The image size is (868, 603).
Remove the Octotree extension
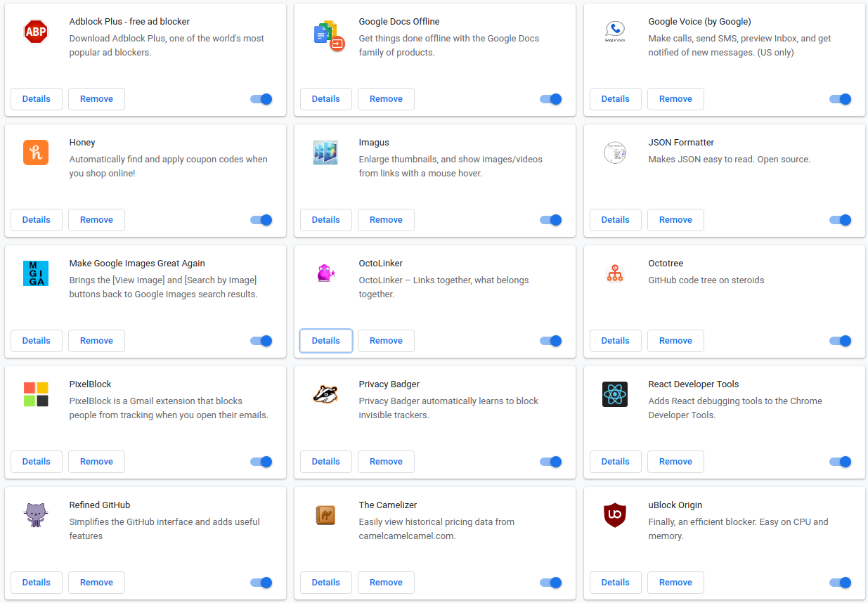click(x=675, y=341)
